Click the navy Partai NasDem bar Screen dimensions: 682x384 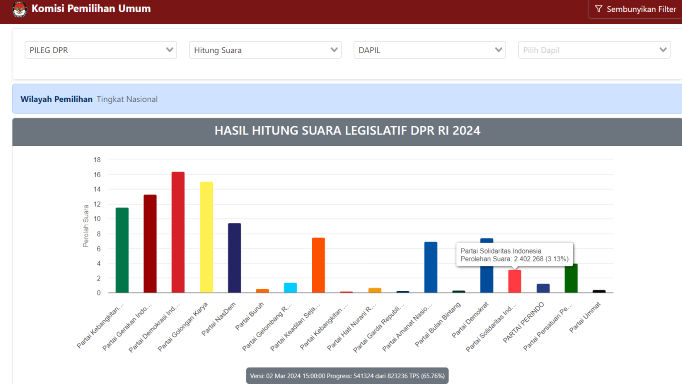coord(234,258)
